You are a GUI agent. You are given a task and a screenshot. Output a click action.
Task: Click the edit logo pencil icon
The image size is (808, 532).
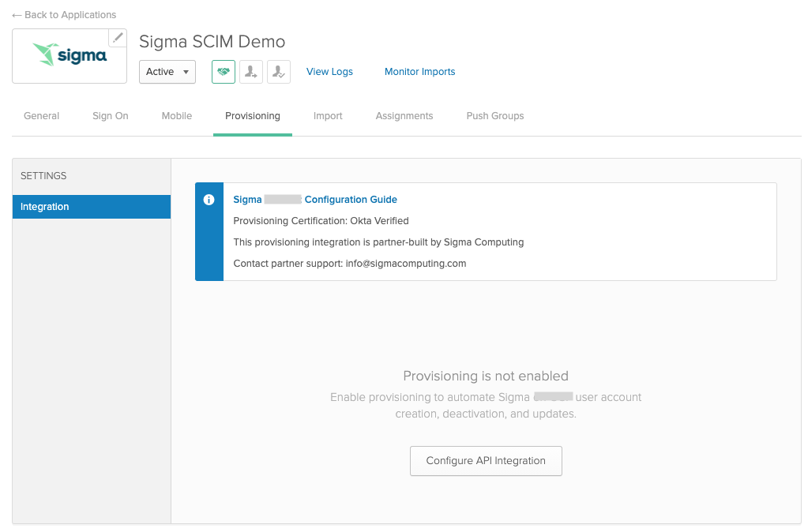[118, 38]
